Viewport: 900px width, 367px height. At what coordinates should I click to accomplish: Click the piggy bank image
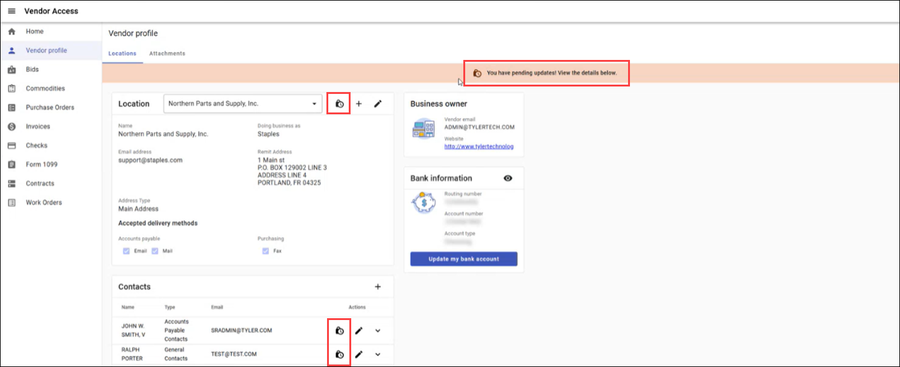coord(424,203)
